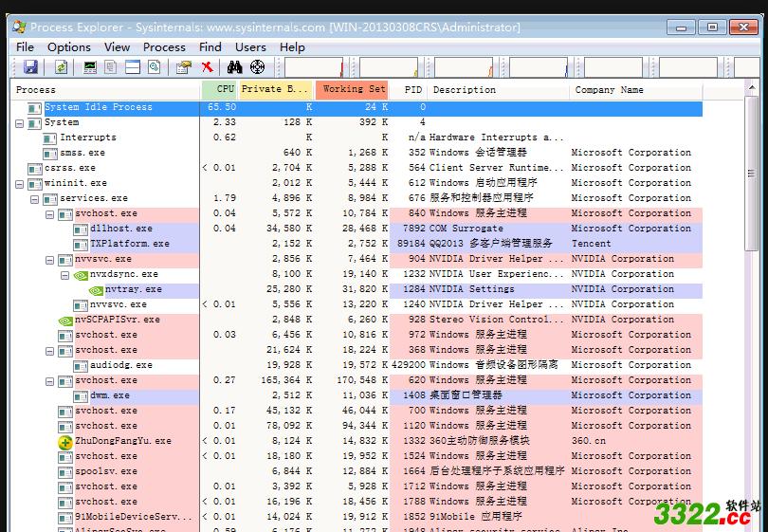Click the csrss.exe process icon

35,169
